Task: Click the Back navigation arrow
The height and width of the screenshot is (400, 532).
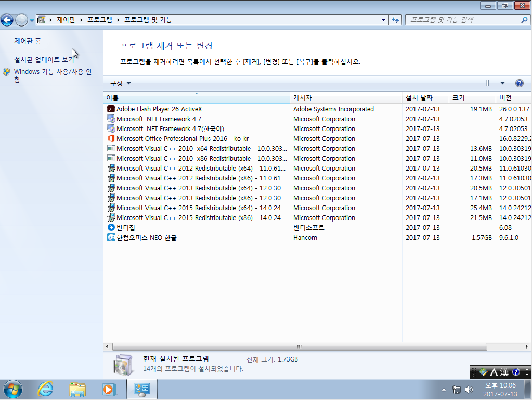Action: (x=7, y=20)
